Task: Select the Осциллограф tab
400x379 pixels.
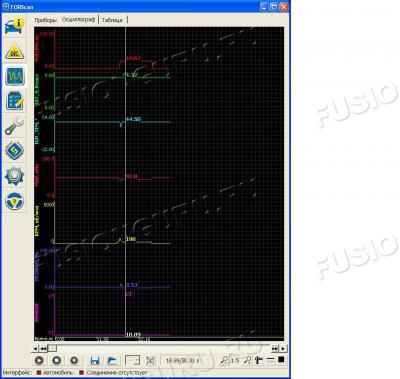Action: pos(78,20)
